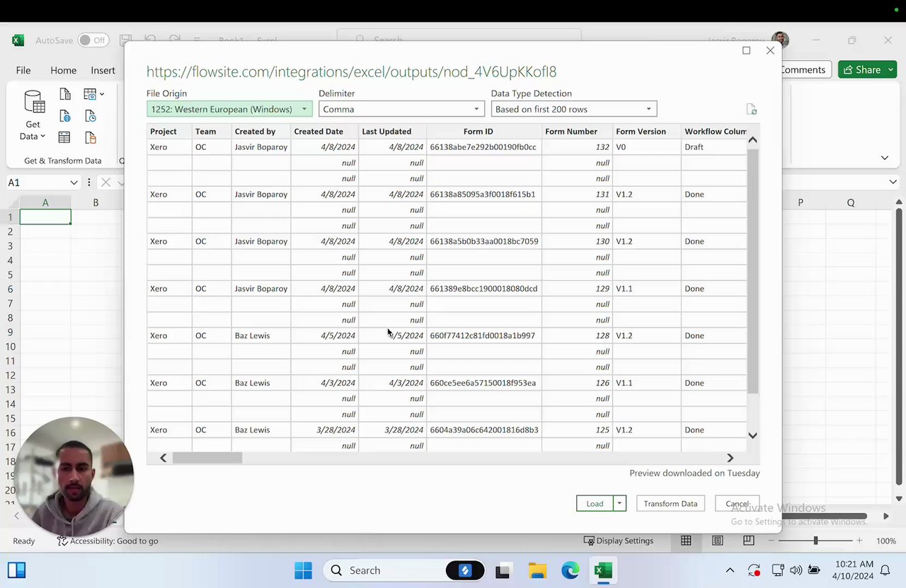
Task: Click the Form ID column header
Action: pyautogui.click(x=484, y=132)
